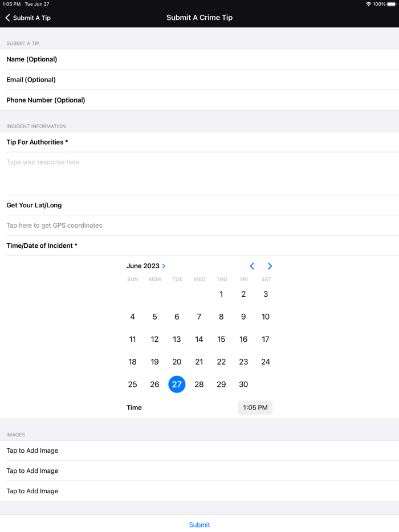Select June 18 in the calendar
This screenshot has width=399, height=532.
coord(132,362)
